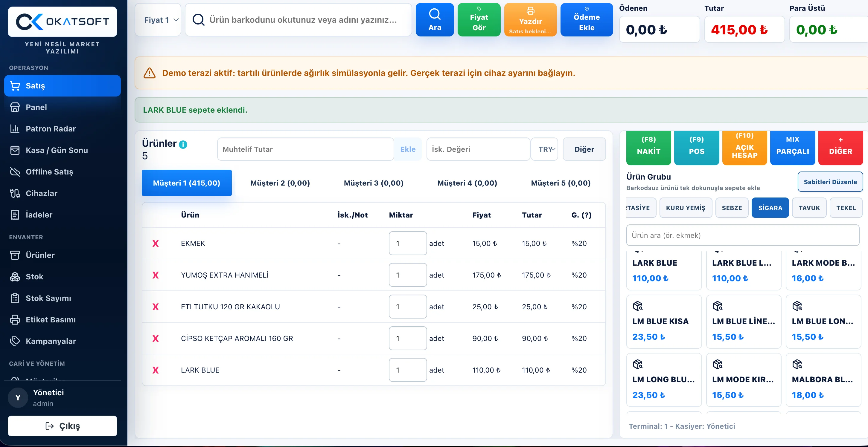The height and width of the screenshot is (447, 868).
Task: Click the Ödeme Ekle button
Action: click(587, 20)
